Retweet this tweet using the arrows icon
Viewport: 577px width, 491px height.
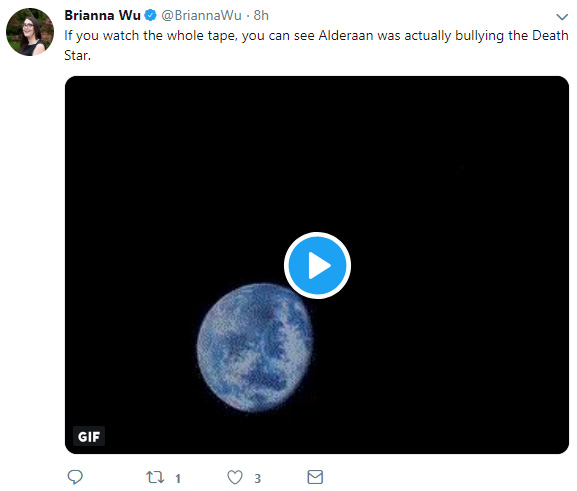(155, 477)
